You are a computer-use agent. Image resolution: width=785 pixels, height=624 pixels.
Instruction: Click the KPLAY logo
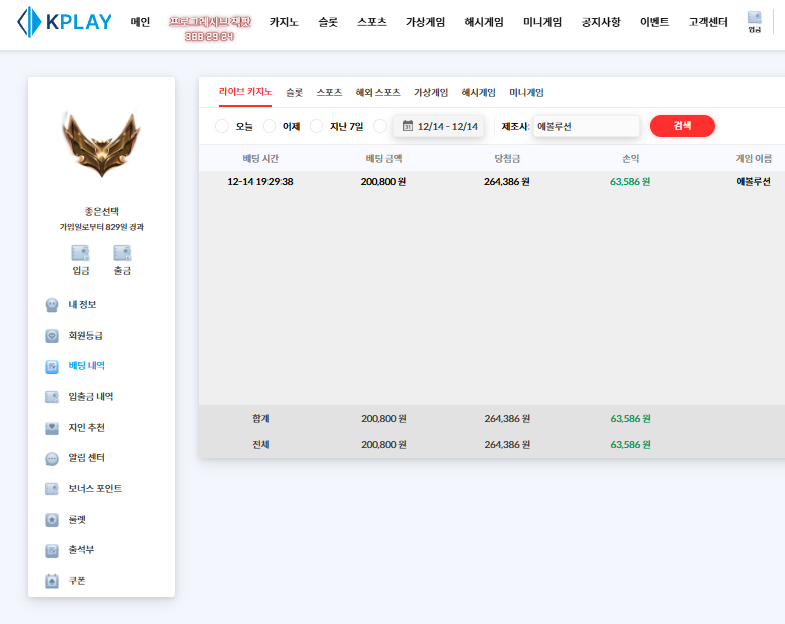(64, 22)
